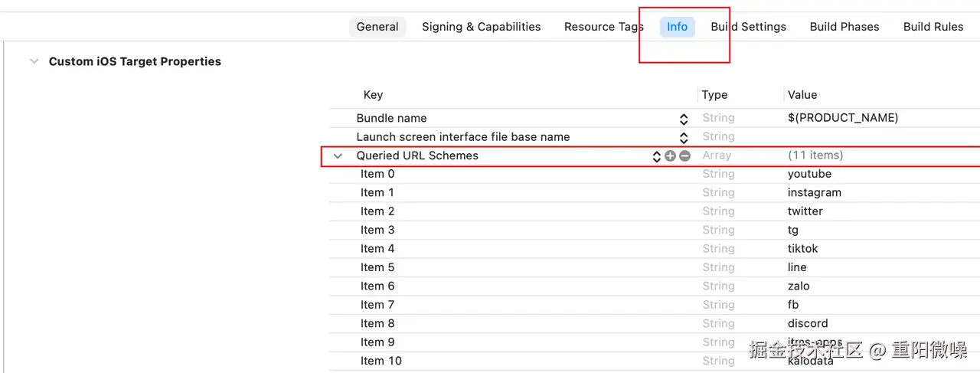Select the Info tab
This screenshot has width=980, height=373.
pyautogui.click(x=677, y=27)
